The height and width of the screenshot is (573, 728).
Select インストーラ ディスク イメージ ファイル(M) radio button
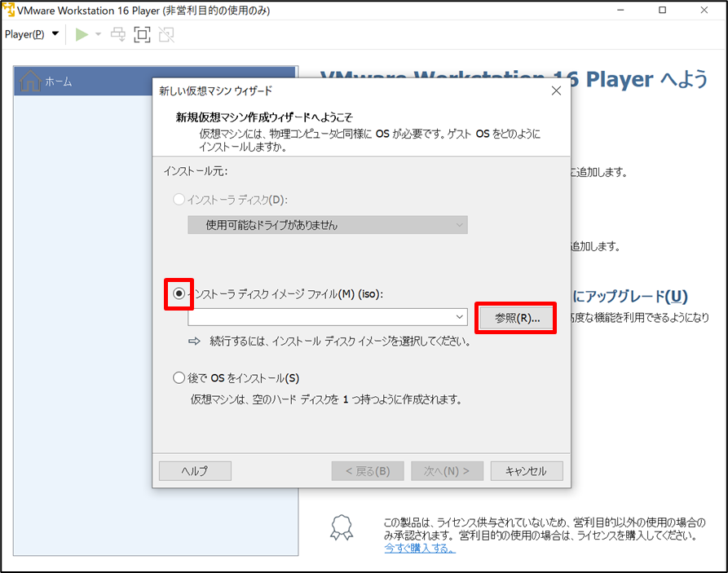tap(179, 293)
